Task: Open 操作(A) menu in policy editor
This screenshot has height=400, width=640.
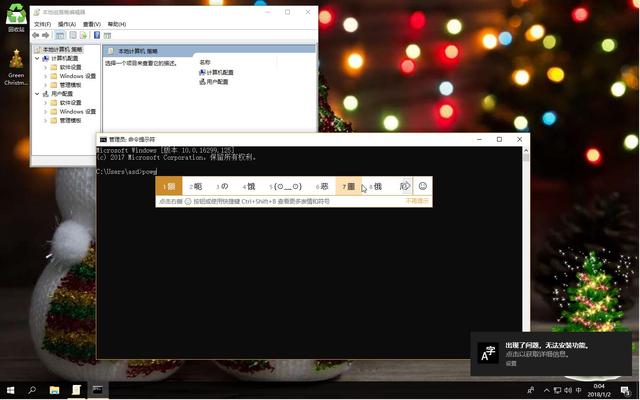Action: click(x=67, y=24)
